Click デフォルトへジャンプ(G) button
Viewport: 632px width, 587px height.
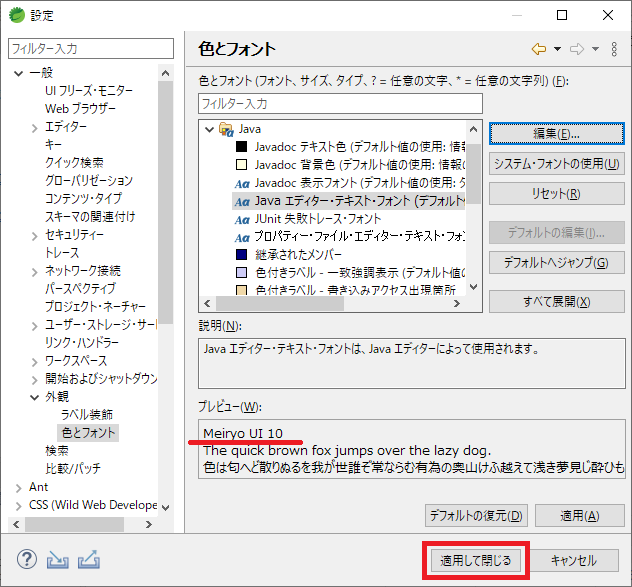pyautogui.click(x=557, y=263)
